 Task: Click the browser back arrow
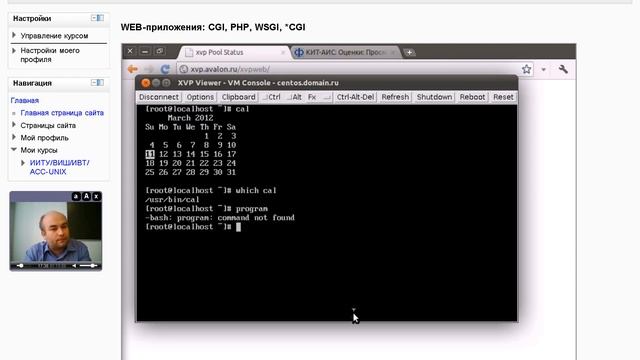[x=133, y=69]
